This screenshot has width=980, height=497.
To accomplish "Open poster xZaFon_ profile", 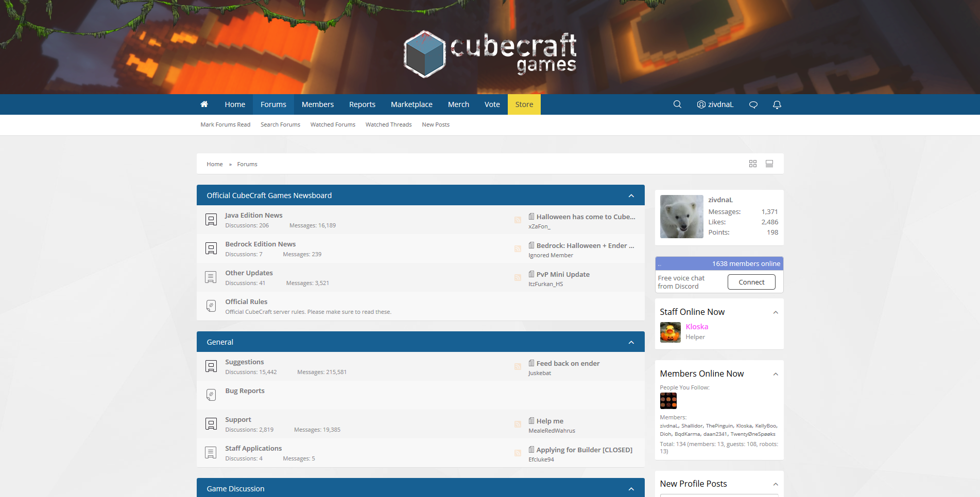I will coord(539,226).
